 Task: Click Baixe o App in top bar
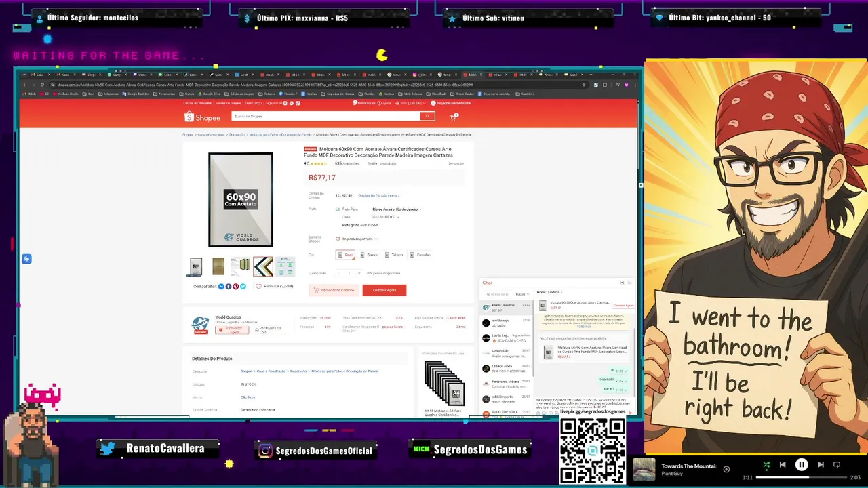[253, 103]
